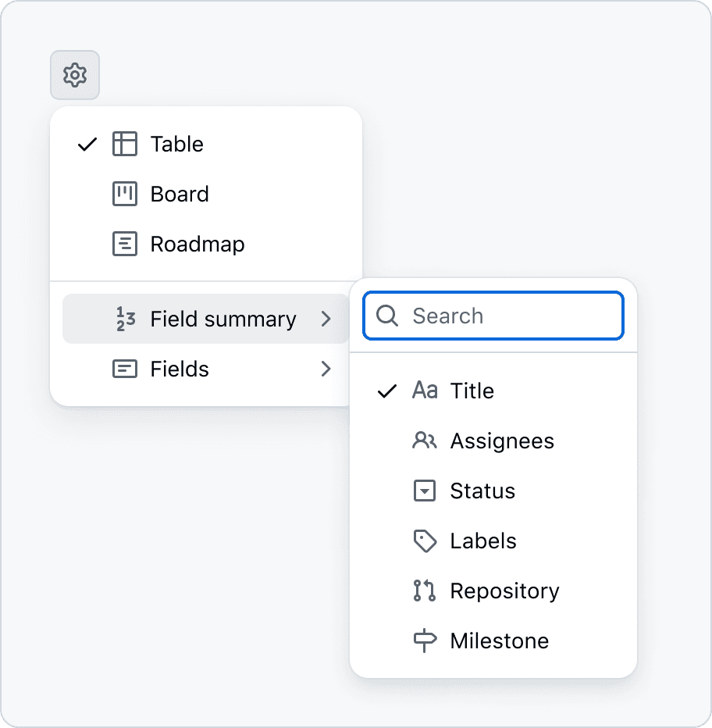Click the Board layout icon
712x728 pixels.
coord(125,194)
